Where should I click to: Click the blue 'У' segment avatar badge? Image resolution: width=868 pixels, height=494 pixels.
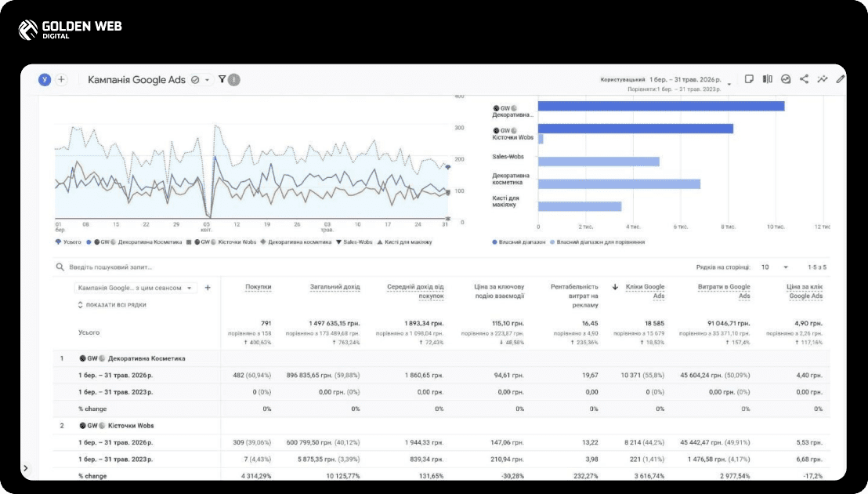(x=45, y=80)
